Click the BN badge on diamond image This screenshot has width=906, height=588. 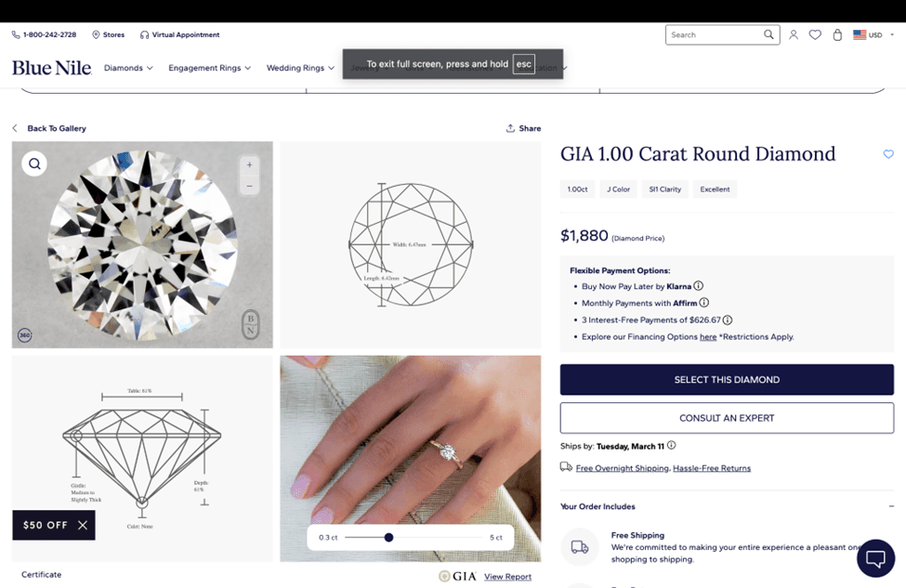point(250,324)
